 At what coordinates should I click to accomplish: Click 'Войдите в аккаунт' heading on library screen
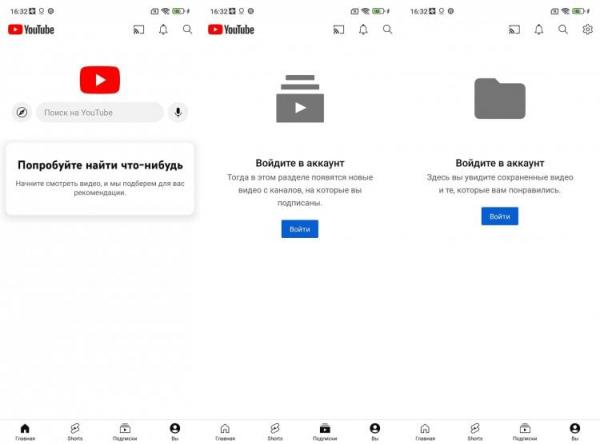click(500, 163)
